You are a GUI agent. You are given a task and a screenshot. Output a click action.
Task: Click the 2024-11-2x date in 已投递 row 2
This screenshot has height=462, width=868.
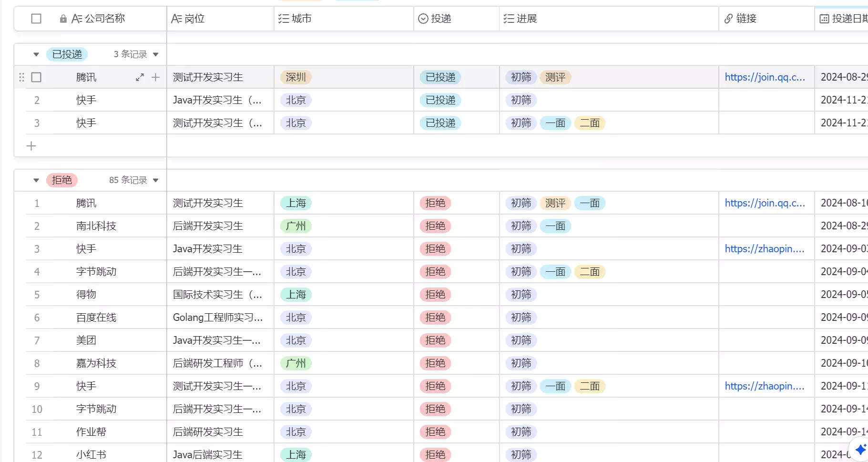844,100
